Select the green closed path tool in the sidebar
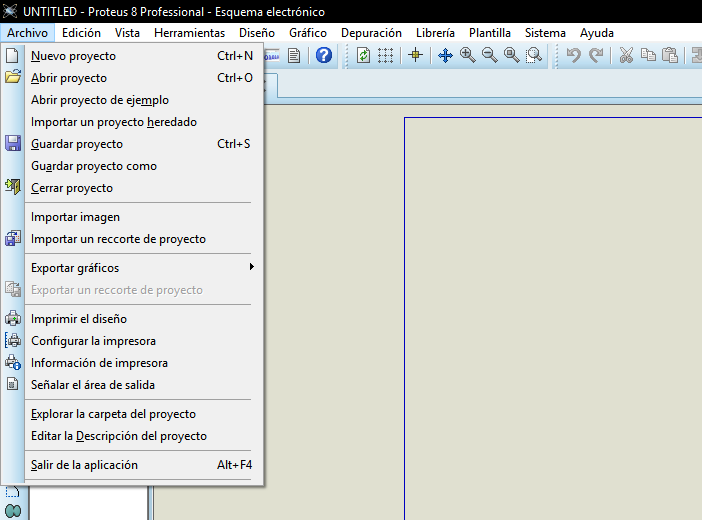 tap(13, 511)
